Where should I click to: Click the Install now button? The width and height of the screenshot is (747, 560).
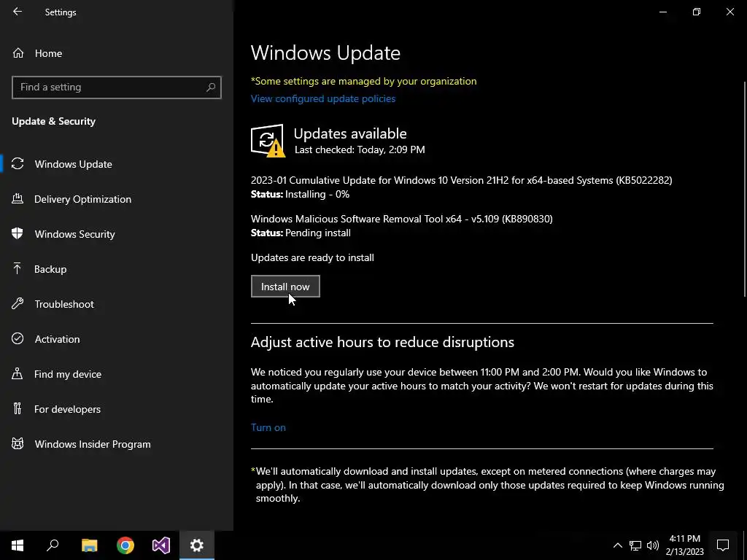pyautogui.click(x=285, y=286)
